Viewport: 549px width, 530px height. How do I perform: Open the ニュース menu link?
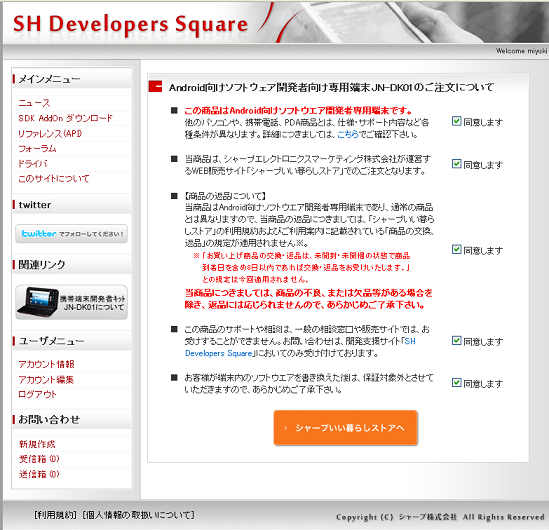pos(34,103)
